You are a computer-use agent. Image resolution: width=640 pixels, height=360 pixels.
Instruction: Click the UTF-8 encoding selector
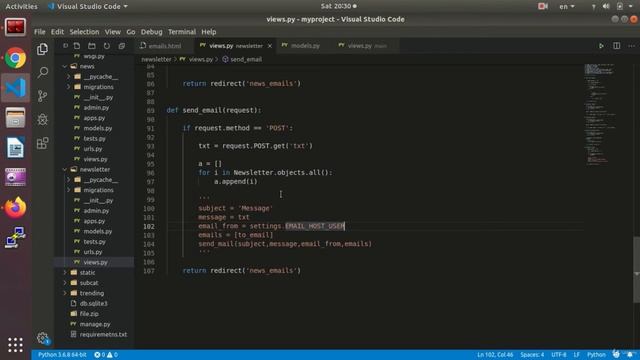tap(559, 355)
